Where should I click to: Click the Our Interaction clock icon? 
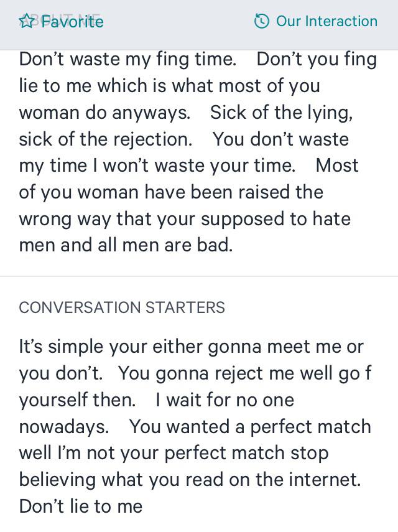(x=262, y=21)
